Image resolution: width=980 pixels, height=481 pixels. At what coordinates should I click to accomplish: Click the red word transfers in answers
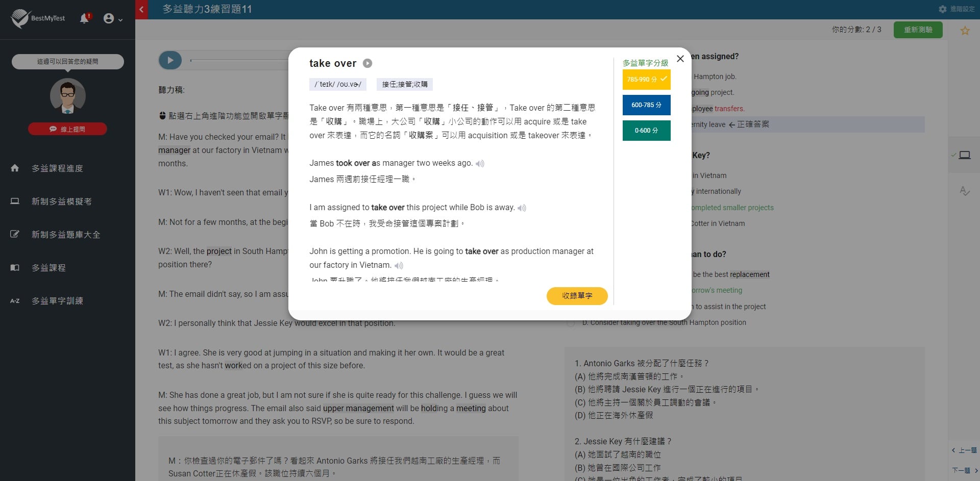pyautogui.click(x=729, y=109)
